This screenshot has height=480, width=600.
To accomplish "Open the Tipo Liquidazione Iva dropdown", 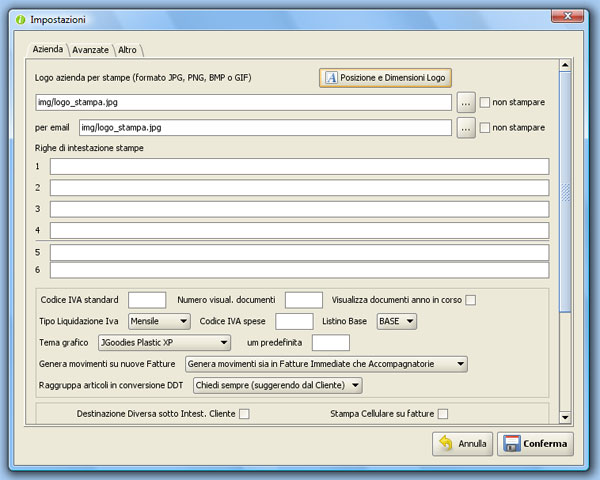I will click(x=160, y=321).
